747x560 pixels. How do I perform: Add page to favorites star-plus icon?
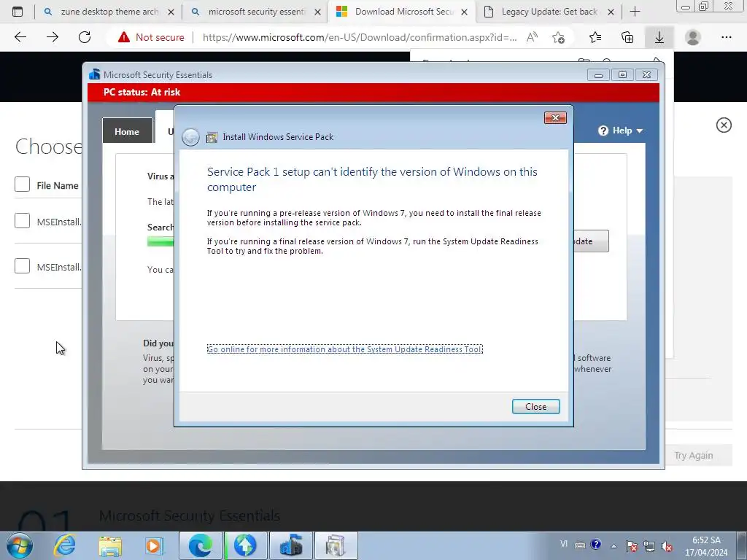[x=558, y=37]
